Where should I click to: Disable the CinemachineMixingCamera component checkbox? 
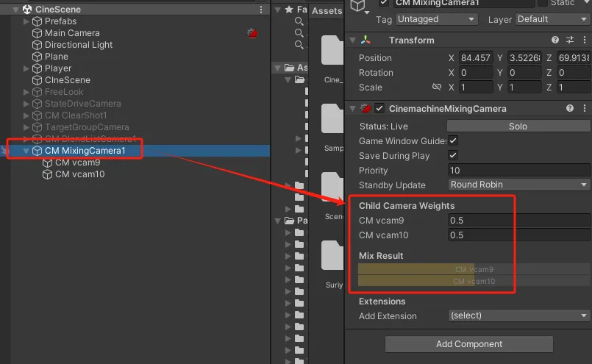point(379,109)
